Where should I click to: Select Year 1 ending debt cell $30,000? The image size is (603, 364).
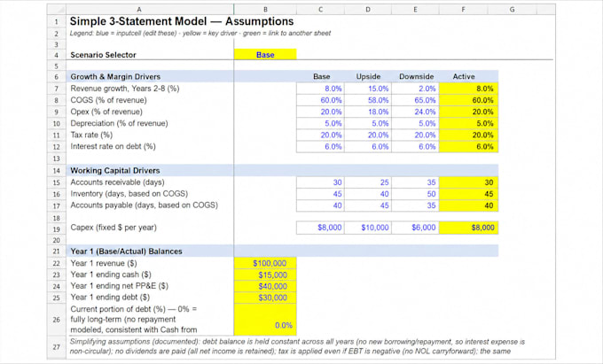point(265,298)
